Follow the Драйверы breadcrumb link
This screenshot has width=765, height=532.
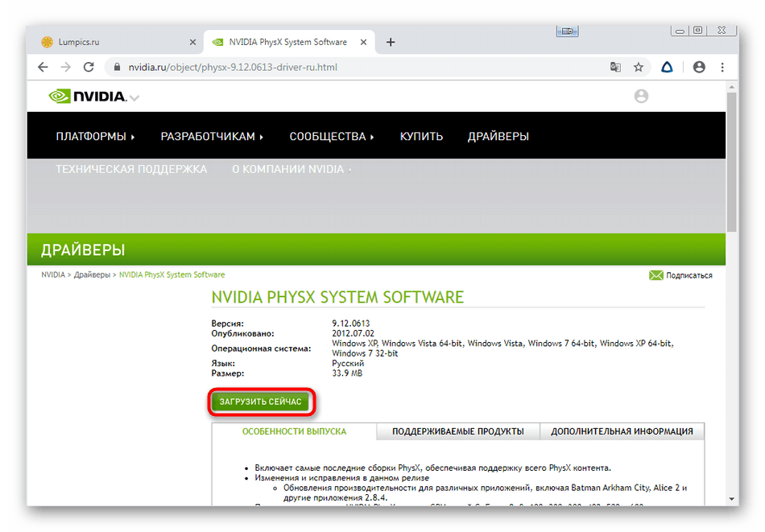92,275
